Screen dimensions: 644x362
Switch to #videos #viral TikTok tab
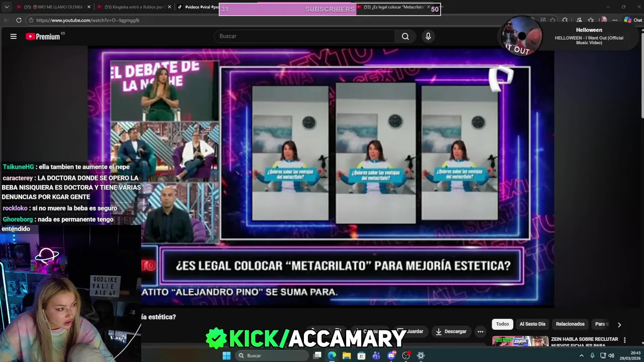(x=197, y=7)
